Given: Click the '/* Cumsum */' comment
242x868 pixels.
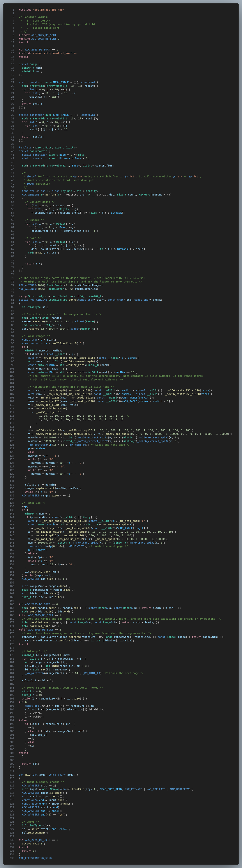Looking at the screenshot, I should coord(34,220).
